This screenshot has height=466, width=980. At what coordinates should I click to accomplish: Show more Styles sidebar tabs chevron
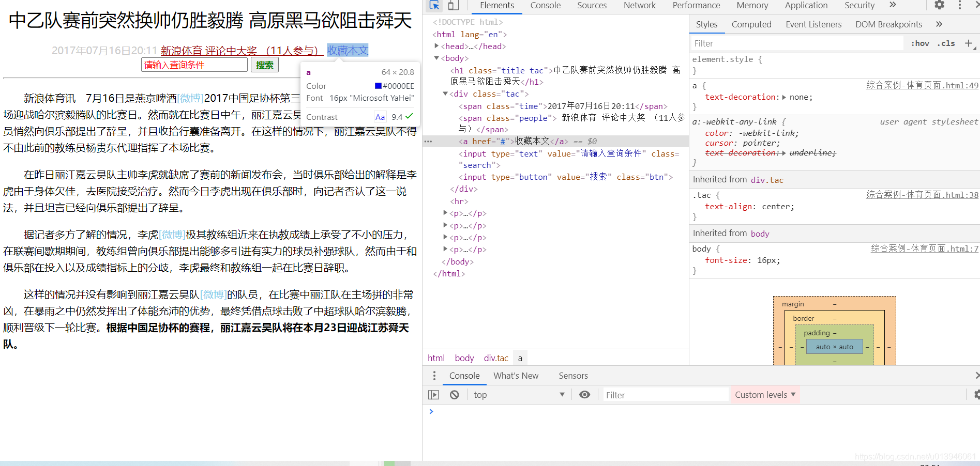tap(939, 24)
